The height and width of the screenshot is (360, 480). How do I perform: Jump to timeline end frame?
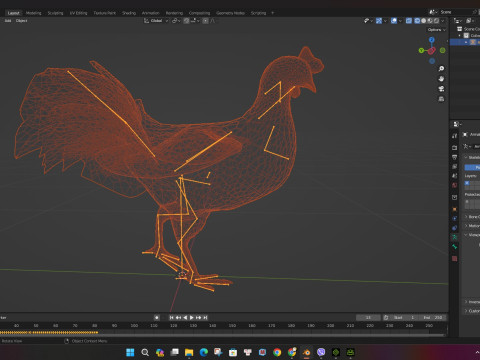(x=205, y=318)
